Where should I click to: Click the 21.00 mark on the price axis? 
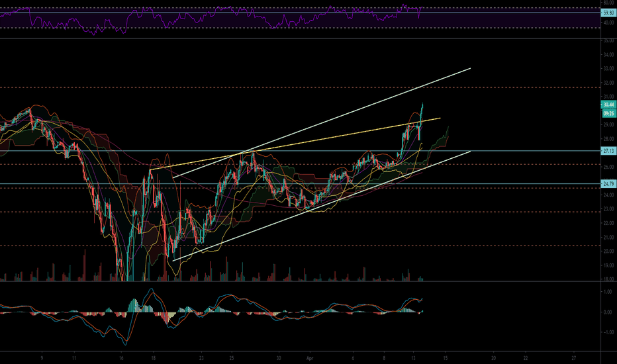[x=608, y=238]
